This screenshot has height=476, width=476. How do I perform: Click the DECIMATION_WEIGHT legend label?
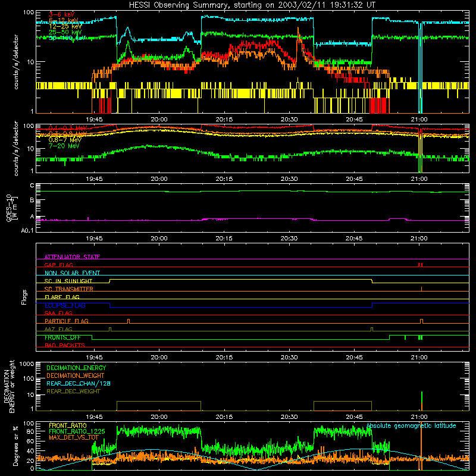click(76, 375)
